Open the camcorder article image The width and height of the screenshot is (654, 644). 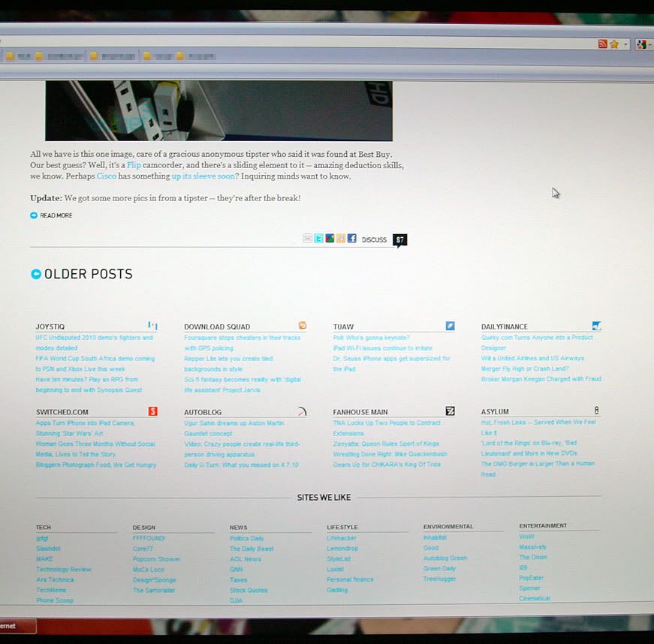tap(219, 111)
